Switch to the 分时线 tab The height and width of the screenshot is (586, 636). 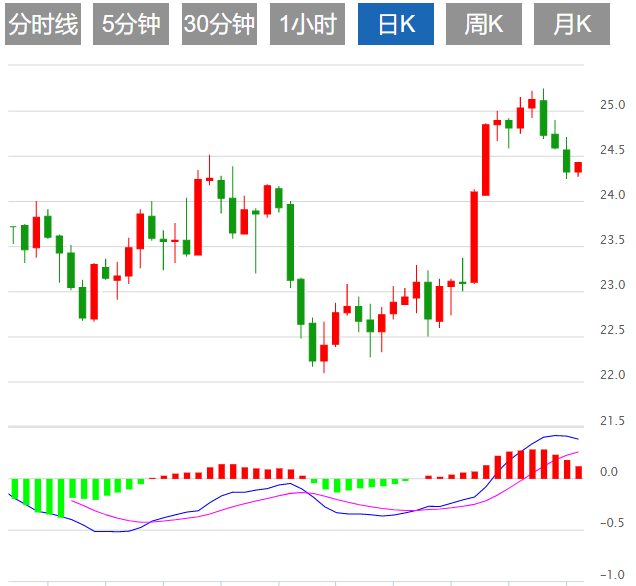[x=43, y=25]
